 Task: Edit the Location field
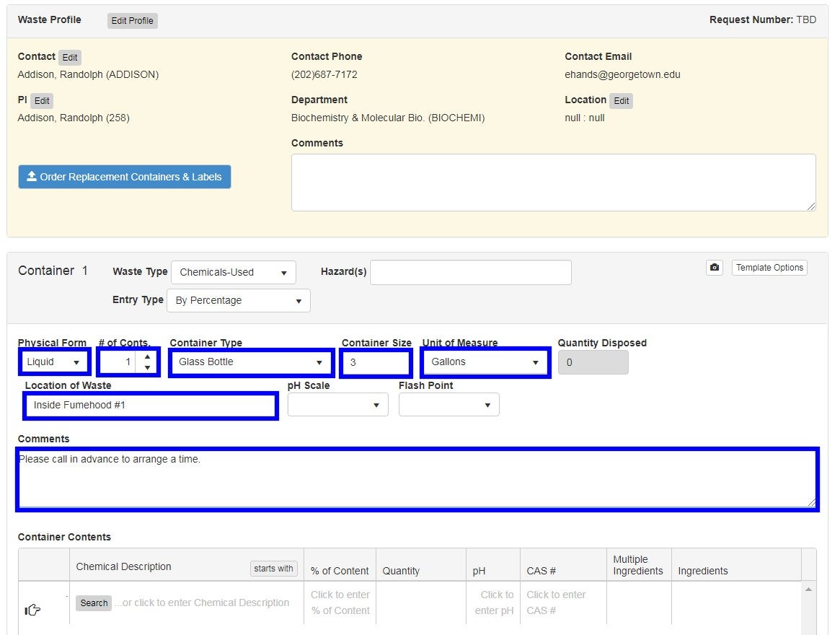pyautogui.click(x=621, y=100)
